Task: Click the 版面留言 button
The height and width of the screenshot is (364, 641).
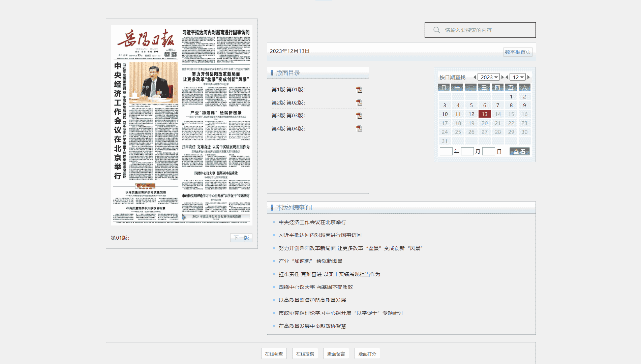Action: point(336,354)
